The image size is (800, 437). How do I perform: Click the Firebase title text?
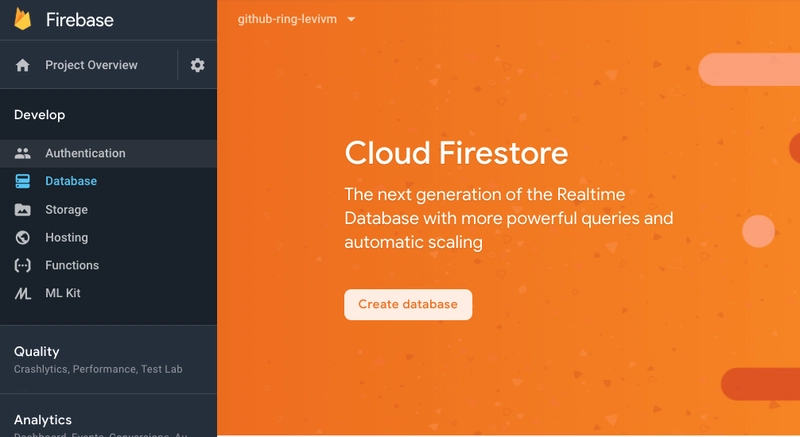click(80, 20)
